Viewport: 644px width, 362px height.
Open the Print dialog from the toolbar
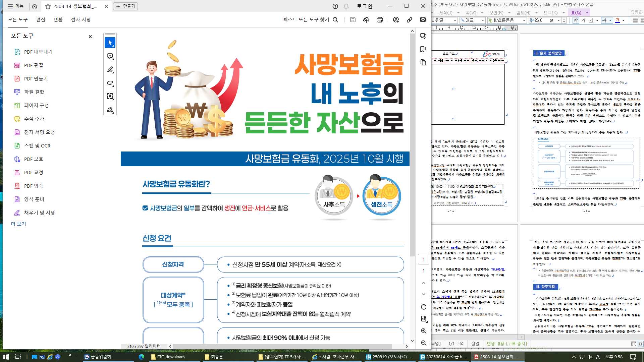[379, 20]
